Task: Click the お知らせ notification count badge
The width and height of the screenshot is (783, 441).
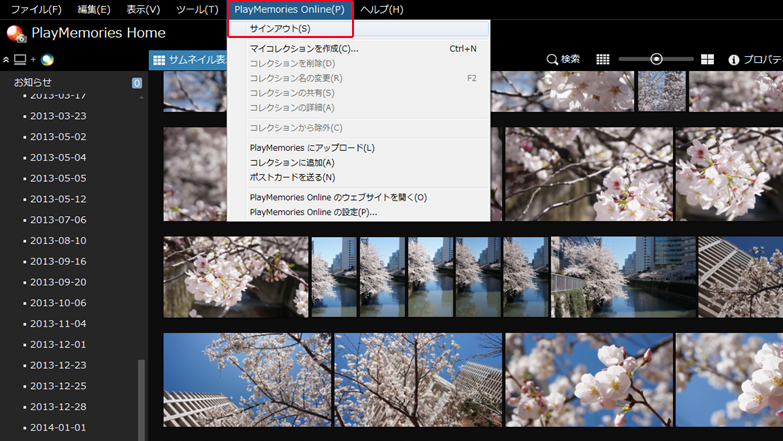Action: (137, 83)
